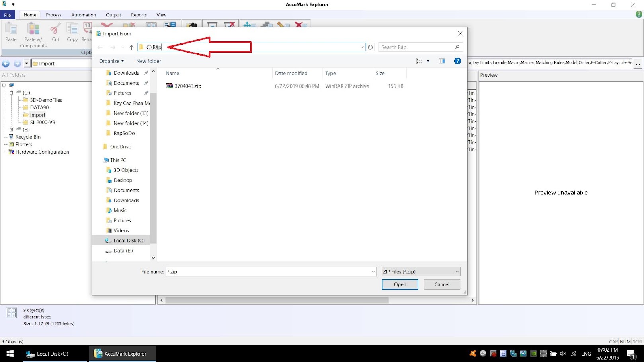Expand the (E:) drive tree node
644x362 pixels.
click(11, 130)
